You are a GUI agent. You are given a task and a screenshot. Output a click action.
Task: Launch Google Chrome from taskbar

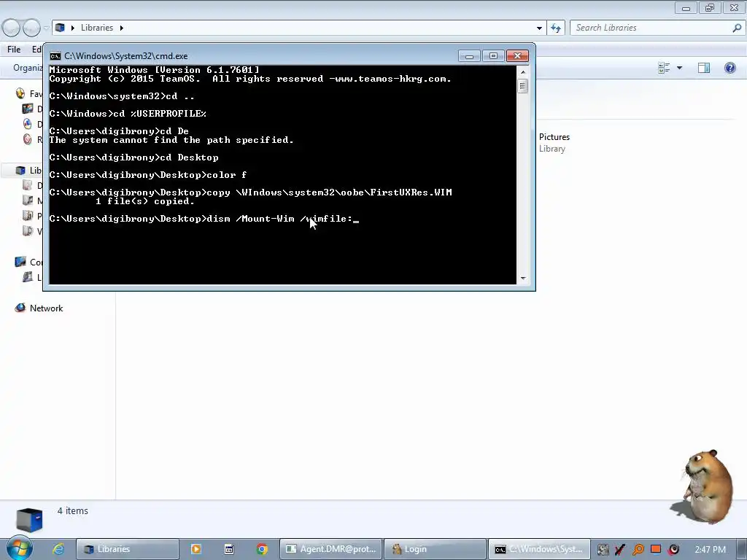(262, 549)
